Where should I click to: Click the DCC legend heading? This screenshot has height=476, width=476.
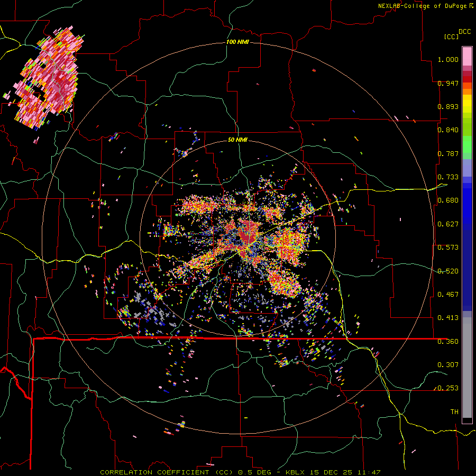464,32
